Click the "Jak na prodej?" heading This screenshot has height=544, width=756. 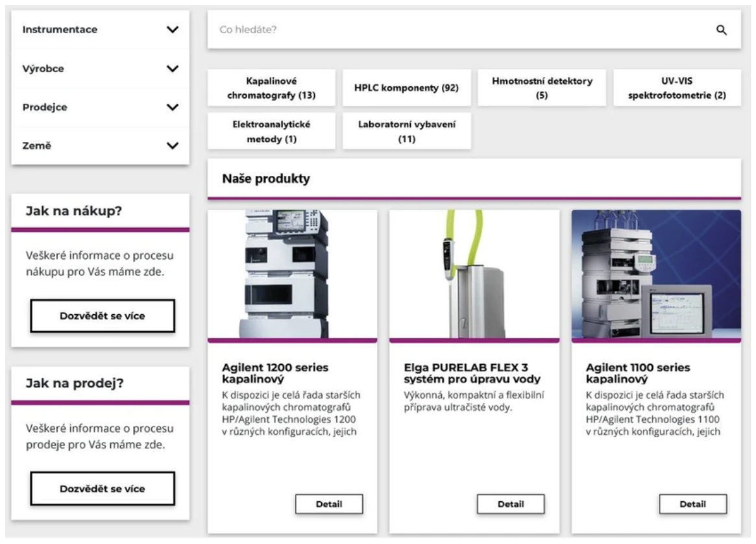(x=75, y=383)
